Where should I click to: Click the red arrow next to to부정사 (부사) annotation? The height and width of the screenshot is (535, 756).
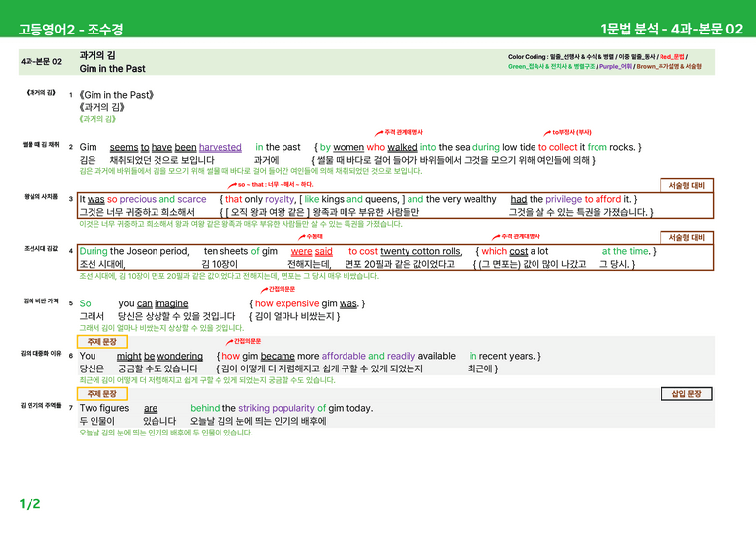point(547,133)
